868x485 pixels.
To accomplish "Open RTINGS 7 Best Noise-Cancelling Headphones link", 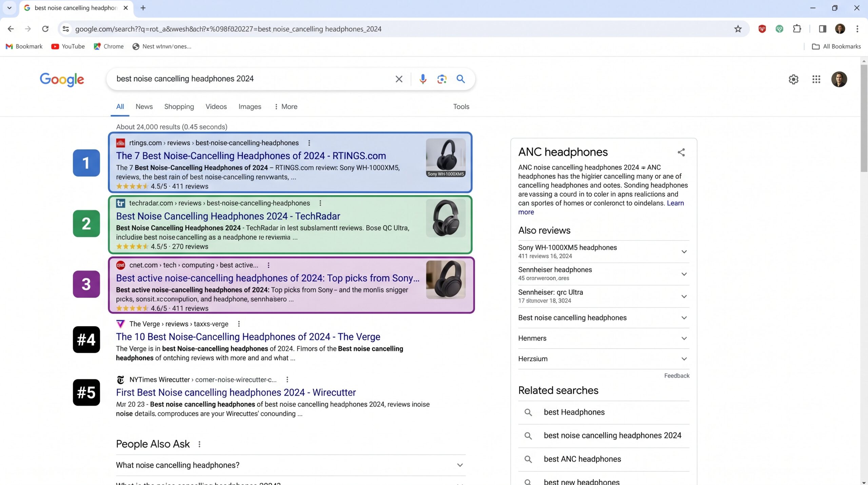I will (x=251, y=156).
